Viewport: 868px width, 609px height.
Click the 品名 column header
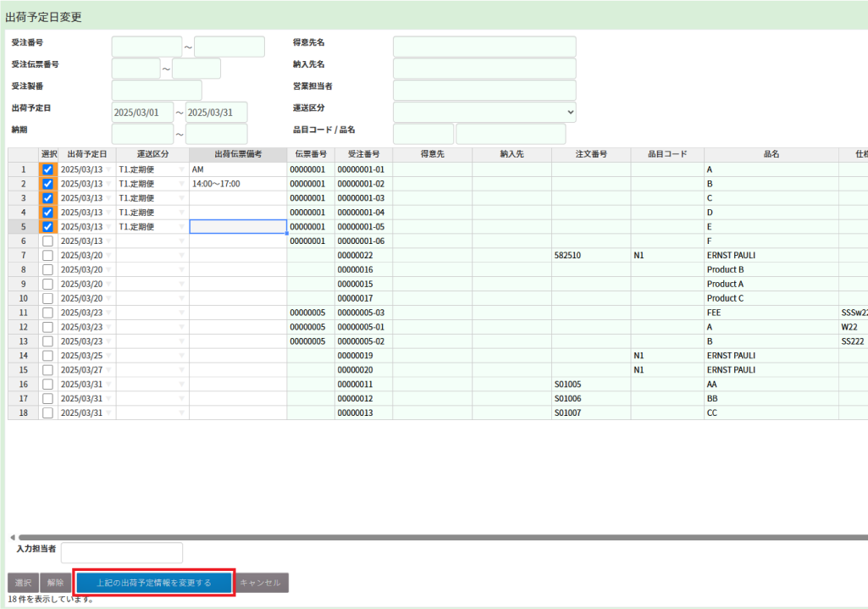pos(771,154)
